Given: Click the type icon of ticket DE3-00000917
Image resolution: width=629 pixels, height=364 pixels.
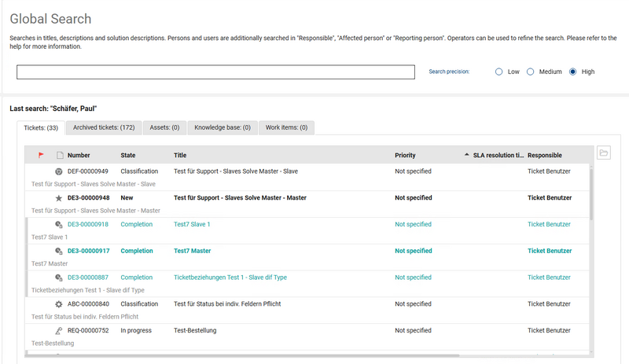Looking at the screenshot, I should (59, 252).
